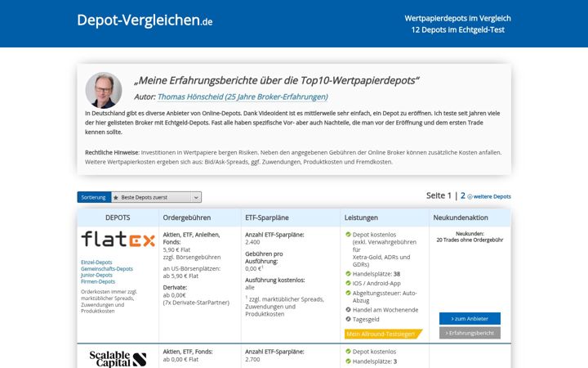588x368 pixels.
Task: Click the star icon in sorting box
Action: point(116,198)
